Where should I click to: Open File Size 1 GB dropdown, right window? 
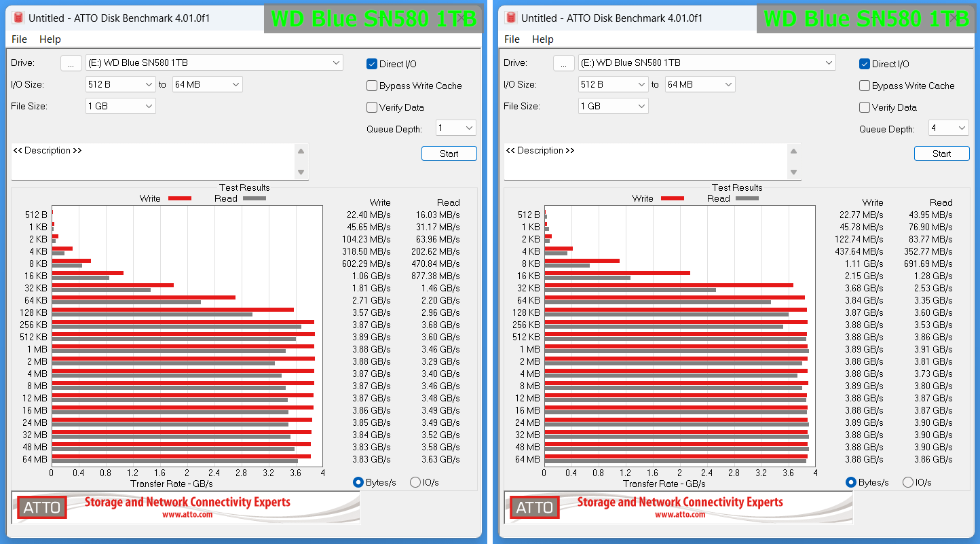tap(614, 106)
